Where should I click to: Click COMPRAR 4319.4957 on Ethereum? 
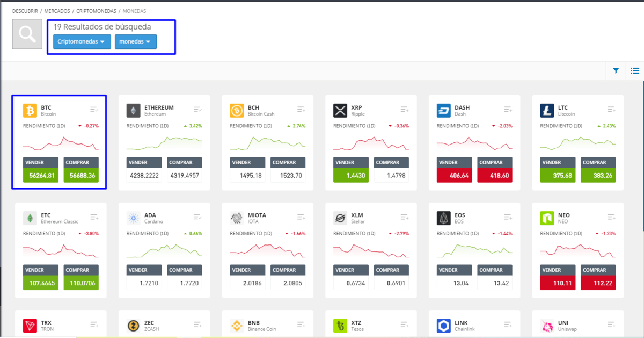185,170
